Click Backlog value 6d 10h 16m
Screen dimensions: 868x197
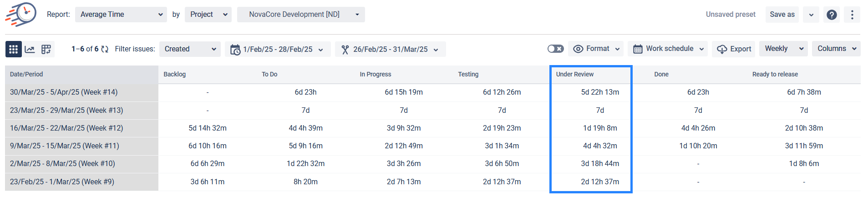click(208, 146)
